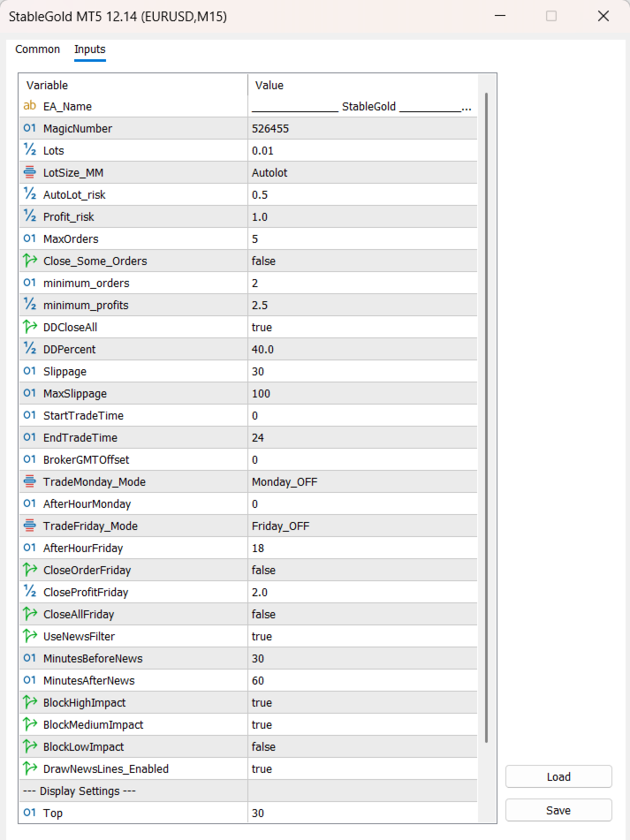Click the boolean arrow icon beside Close_Some_Orders
Viewport: 630px width, 840px height.
pos(30,261)
